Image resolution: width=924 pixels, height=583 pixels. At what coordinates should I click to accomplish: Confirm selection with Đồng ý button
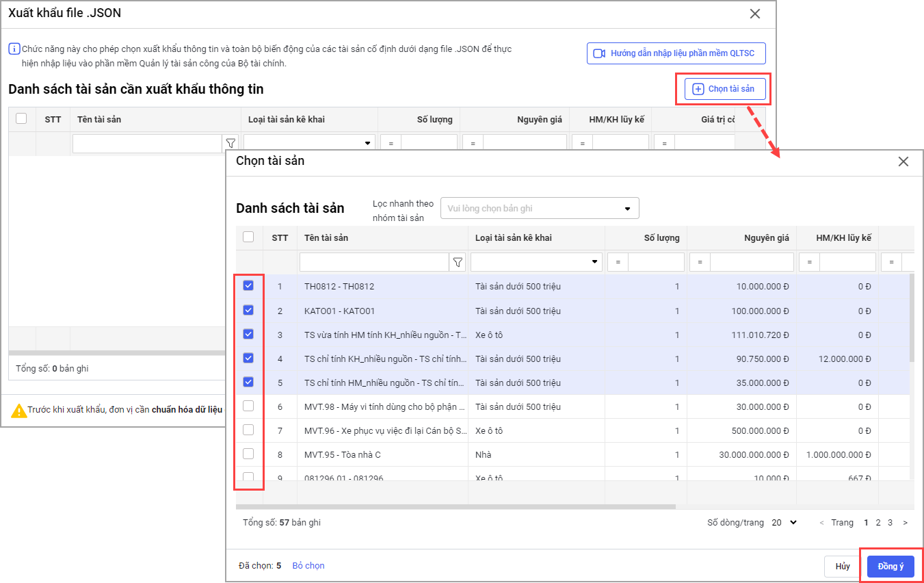[890, 567]
